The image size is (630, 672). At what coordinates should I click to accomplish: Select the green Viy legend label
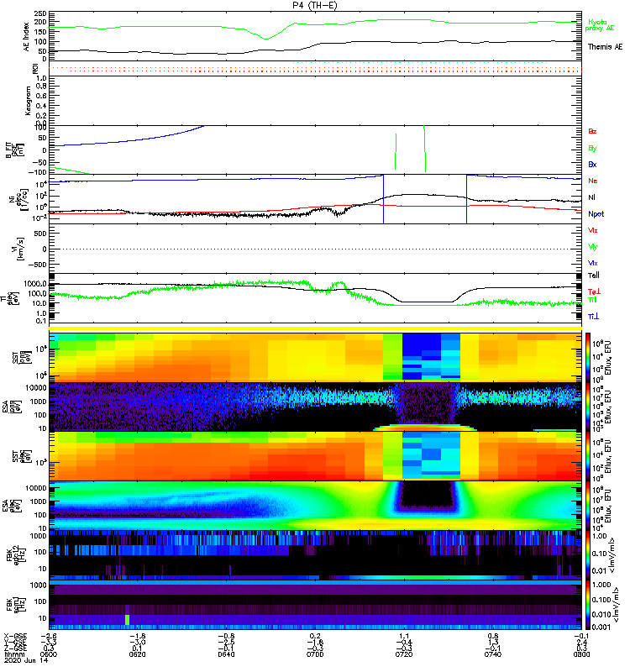(592, 247)
